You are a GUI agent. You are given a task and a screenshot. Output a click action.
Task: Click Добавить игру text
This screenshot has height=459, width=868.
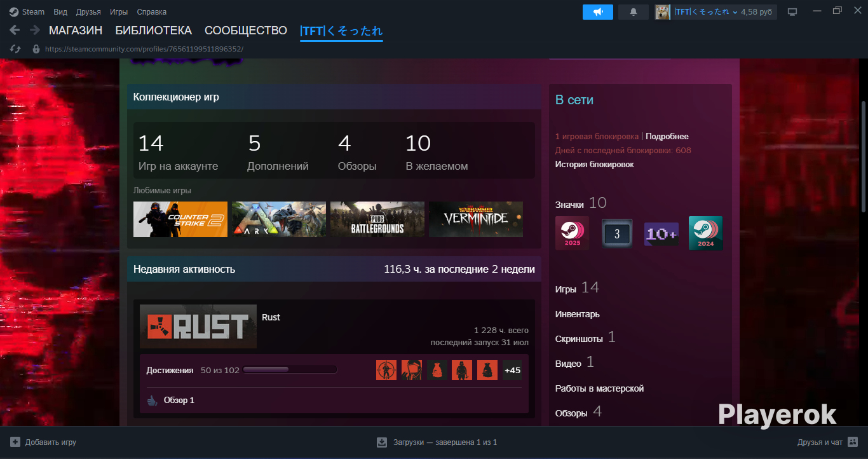[x=51, y=442]
